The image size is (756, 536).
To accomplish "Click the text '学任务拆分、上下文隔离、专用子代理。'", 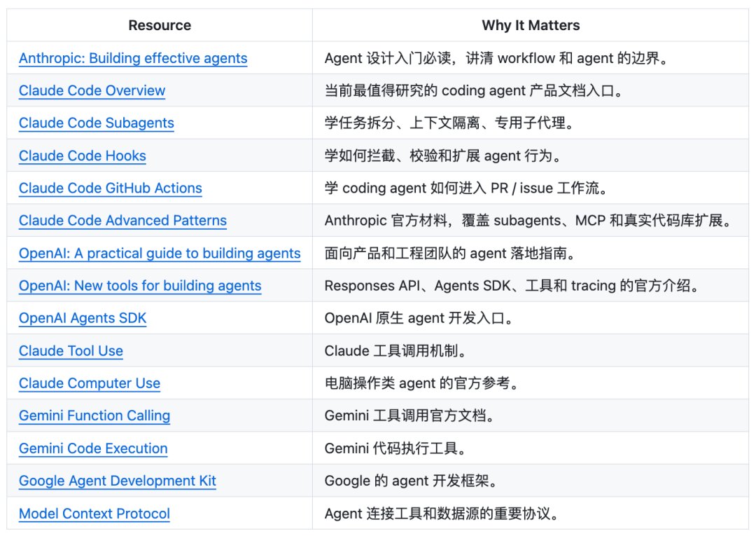I will pos(450,123).
